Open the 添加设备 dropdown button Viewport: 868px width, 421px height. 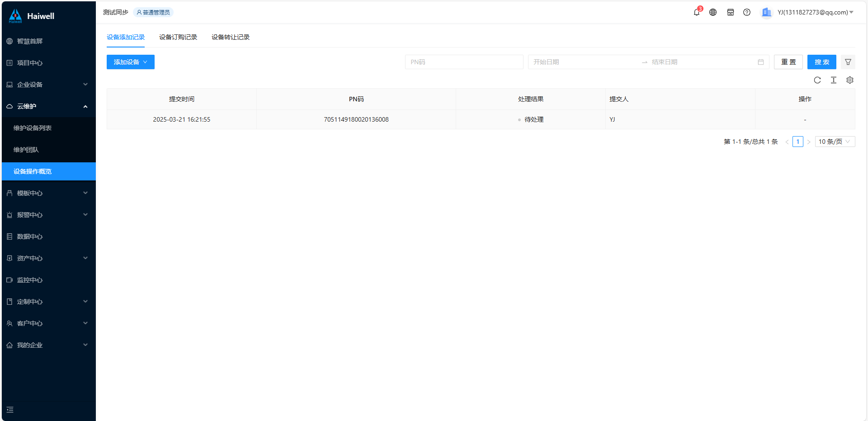pos(130,62)
